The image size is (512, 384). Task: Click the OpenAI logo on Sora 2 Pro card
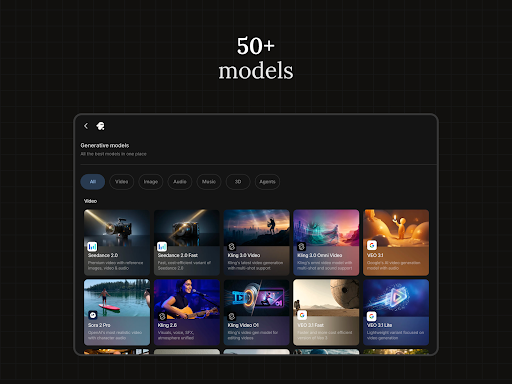(x=93, y=315)
